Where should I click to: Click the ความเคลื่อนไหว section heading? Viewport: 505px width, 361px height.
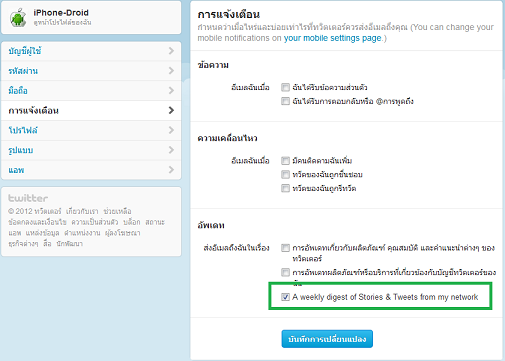coord(227,138)
